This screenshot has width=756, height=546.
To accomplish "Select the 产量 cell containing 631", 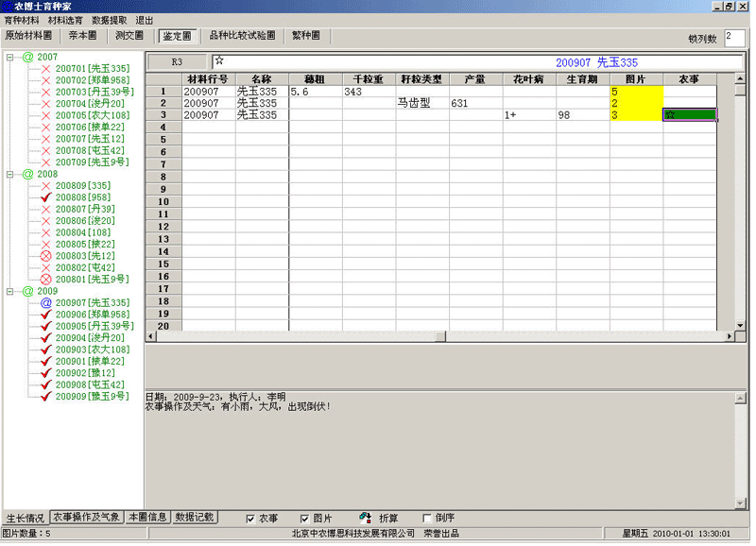I will point(476,103).
